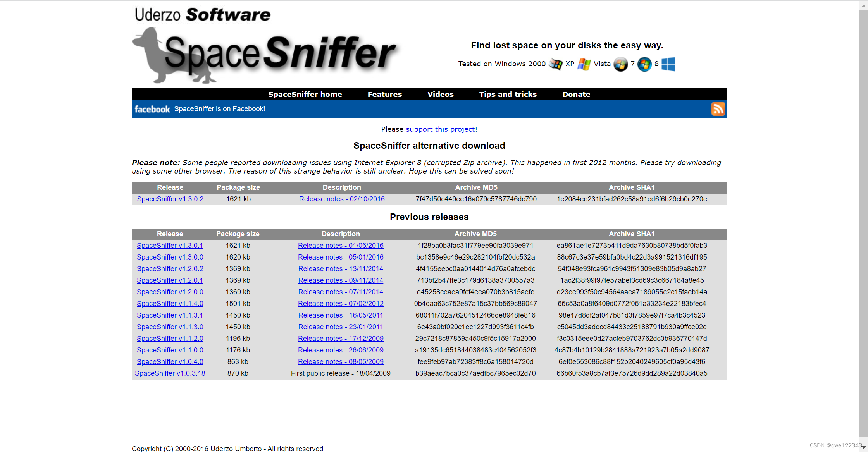Click the support this project link
Viewport: 868px width, 452px height.
440,129
